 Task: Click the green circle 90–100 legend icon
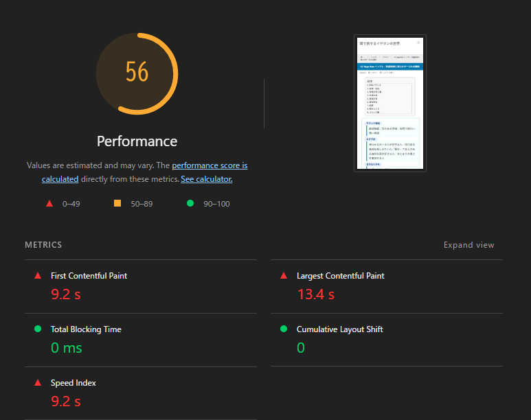190,203
